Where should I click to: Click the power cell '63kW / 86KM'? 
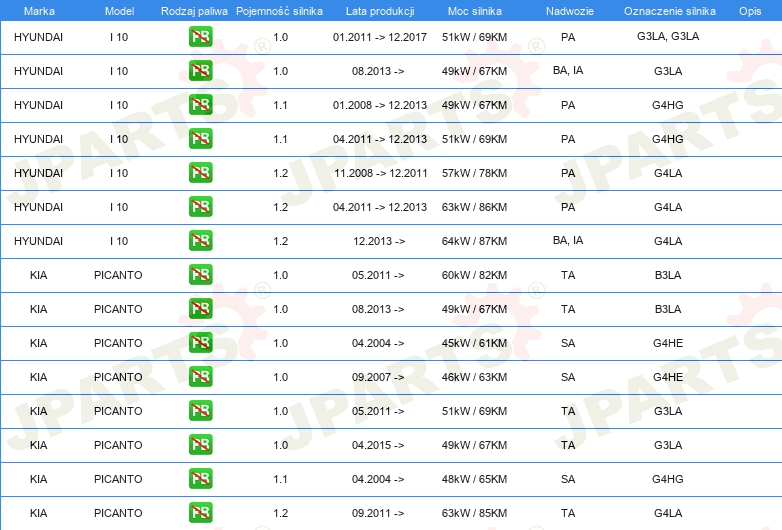point(474,207)
